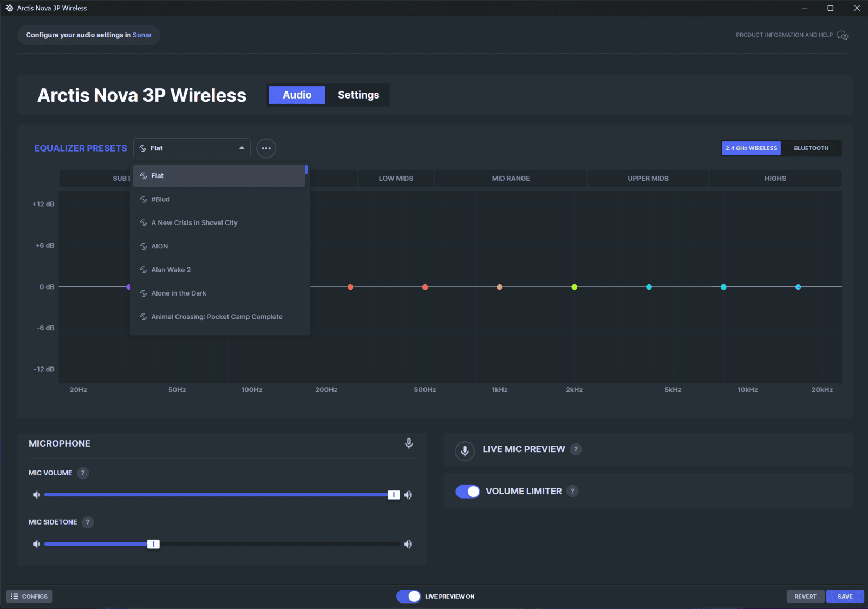Click the product information help chat icon
Screen dimensions: 868x609
[x=842, y=35]
